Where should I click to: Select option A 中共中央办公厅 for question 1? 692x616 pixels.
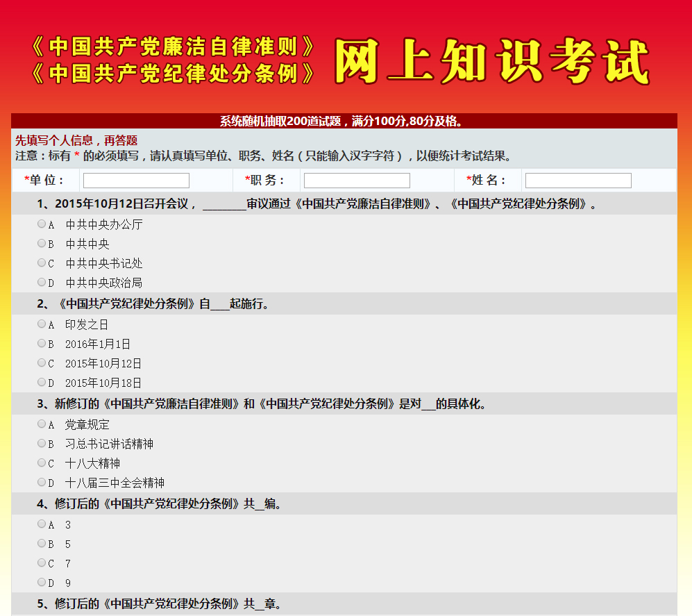coord(42,224)
